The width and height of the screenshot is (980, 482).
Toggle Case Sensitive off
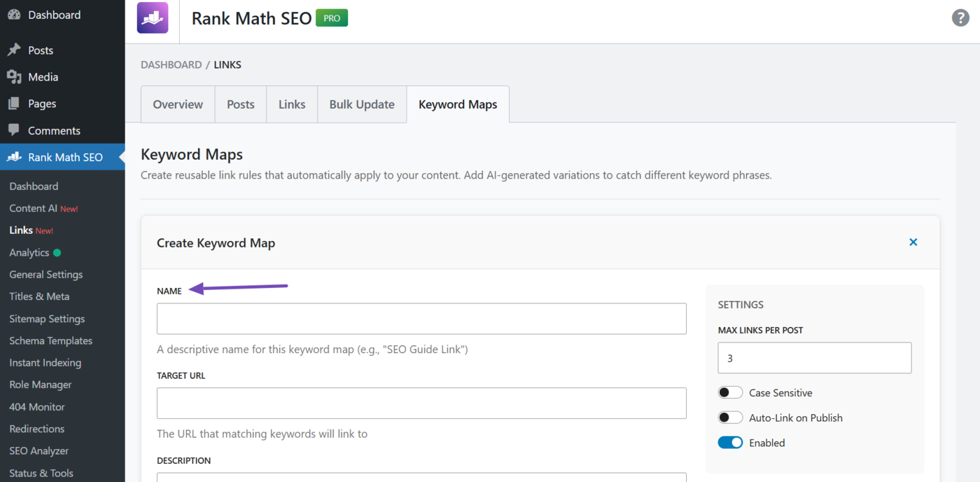(x=730, y=392)
